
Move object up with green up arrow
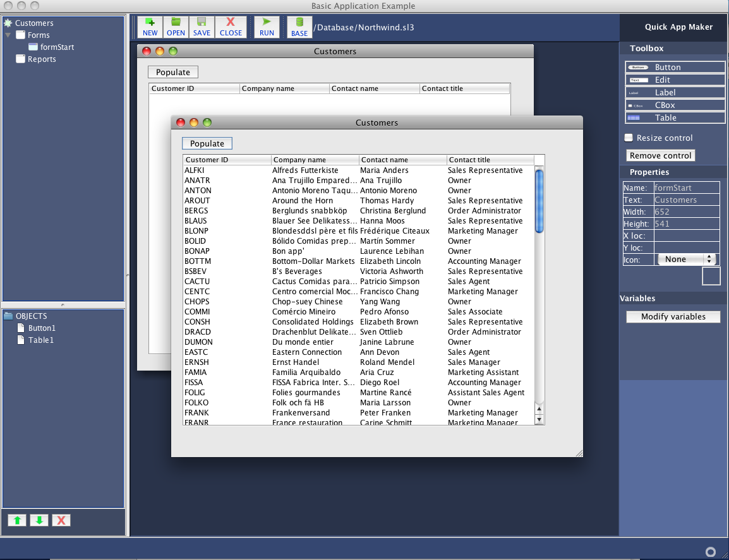point(17,520)
